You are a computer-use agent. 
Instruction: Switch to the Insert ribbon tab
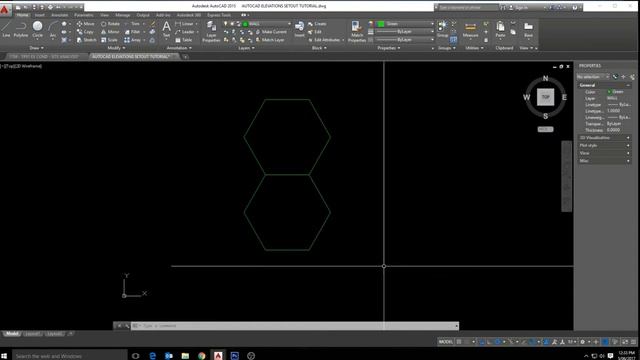pyautogui.click(x=40, y=15)
